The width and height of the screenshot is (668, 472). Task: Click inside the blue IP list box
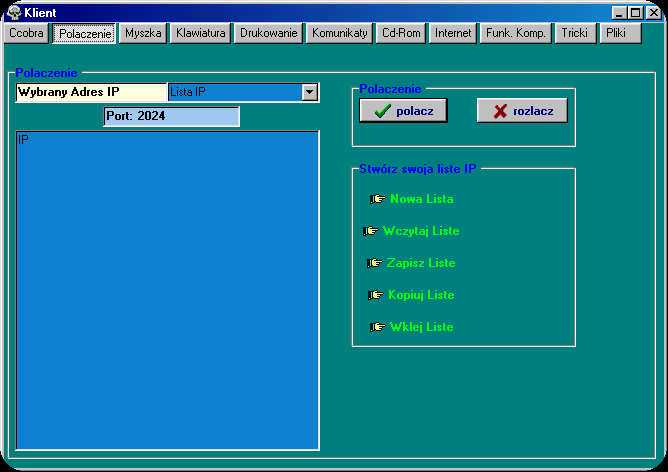click(x=167, y=290)
